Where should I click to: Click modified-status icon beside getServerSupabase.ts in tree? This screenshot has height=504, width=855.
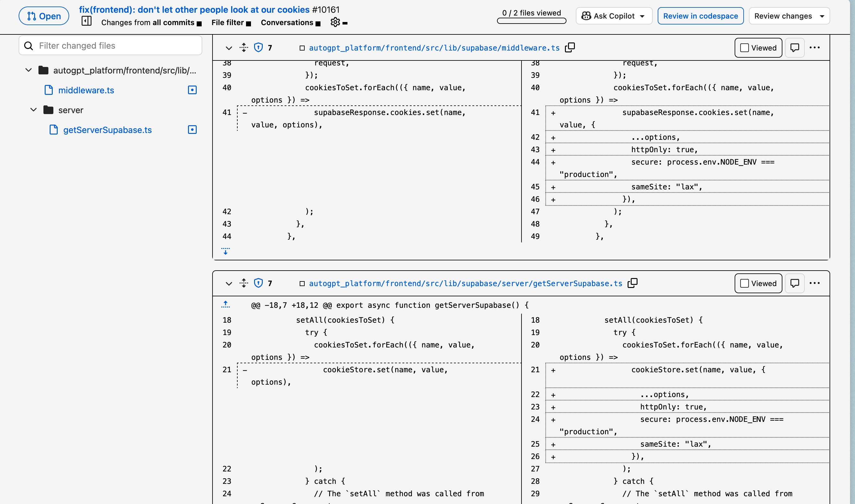(x=192, y=130)
